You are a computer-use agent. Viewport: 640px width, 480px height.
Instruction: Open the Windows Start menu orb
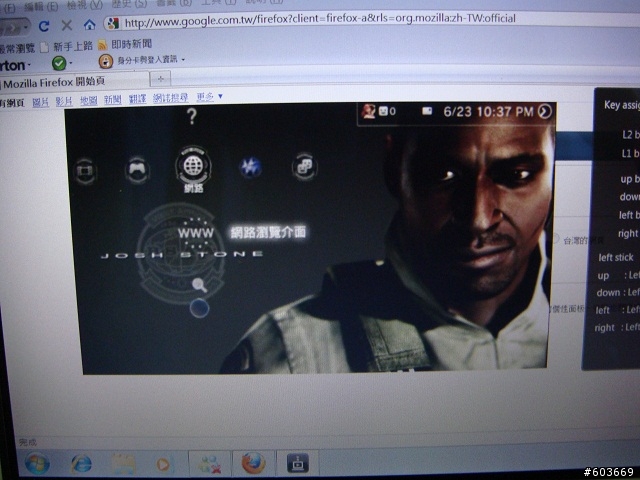pos(37,464)
